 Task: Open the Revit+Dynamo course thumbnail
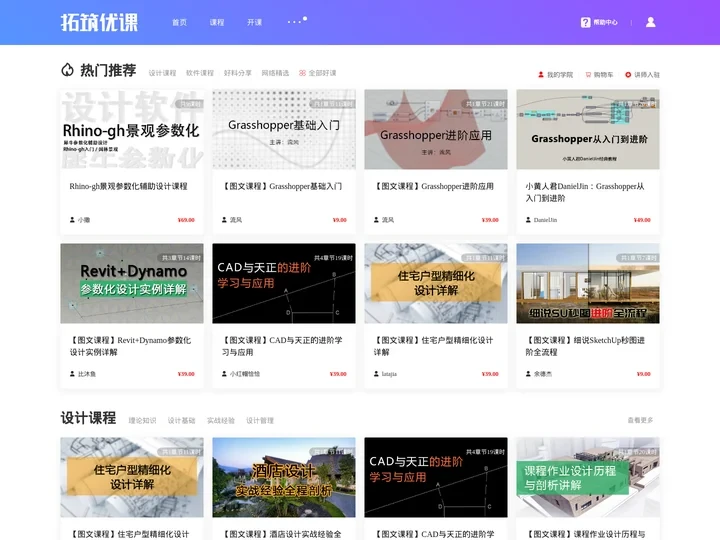132,283
